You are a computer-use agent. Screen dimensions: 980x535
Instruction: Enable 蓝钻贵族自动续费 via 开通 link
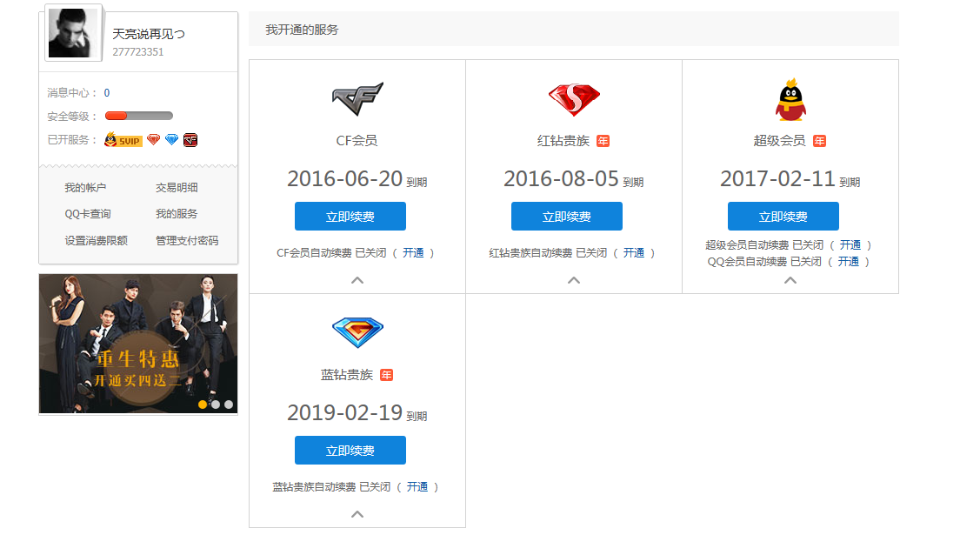pyautogui.click(x=417, y=486)
